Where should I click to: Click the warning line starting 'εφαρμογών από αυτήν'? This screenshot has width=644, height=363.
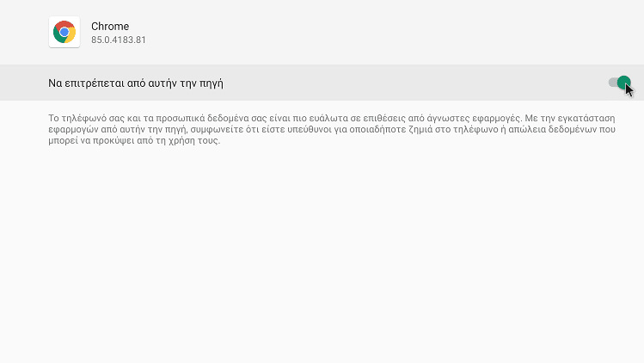point(332,130)
